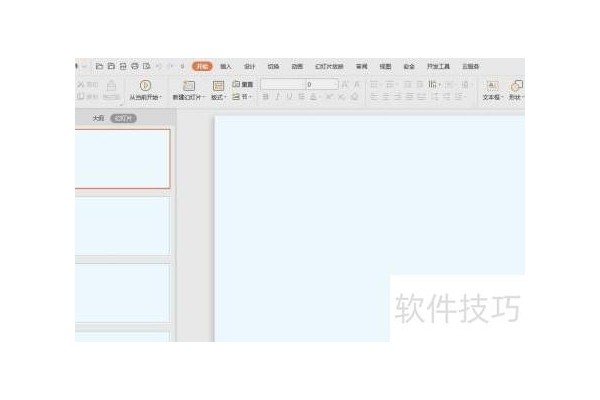Open the 云服务 ribbon tab
Screen dimensions: 600x400
(471, 66)
